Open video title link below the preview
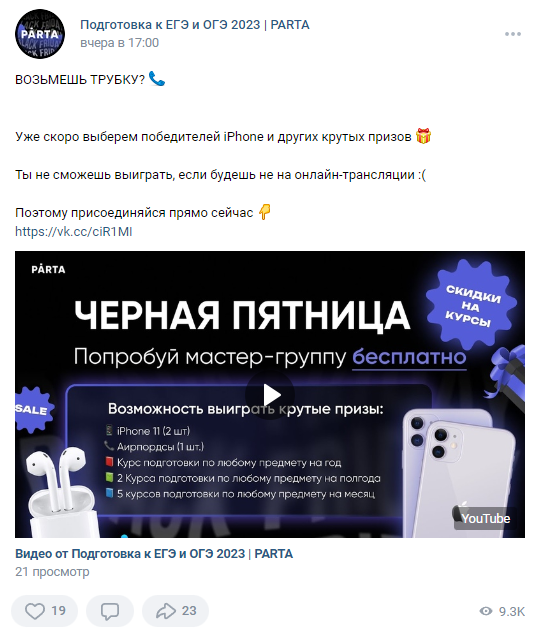541x634 pixels. (x=154, y=554)
